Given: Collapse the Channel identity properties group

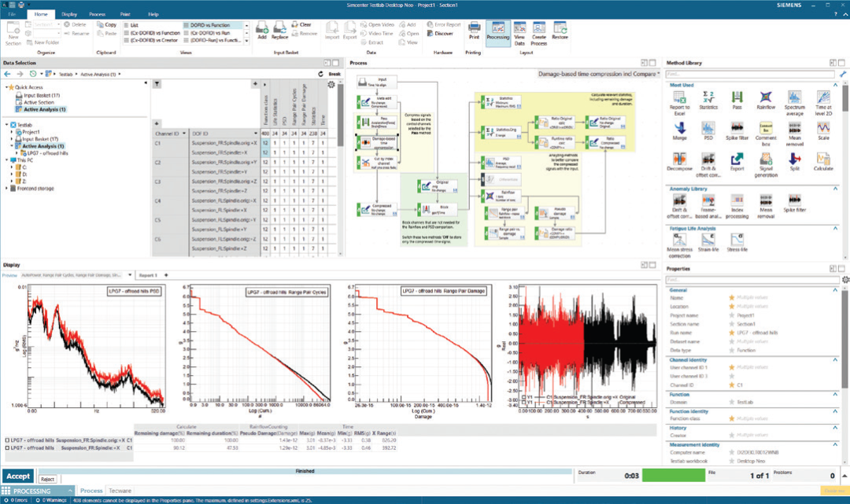Looking at the screenshot, I should [x=835, y=360].
